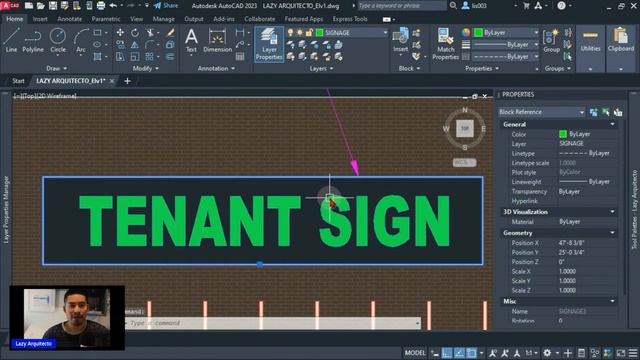Click the green color swatch in ribbon Properties

coord(478,33)
